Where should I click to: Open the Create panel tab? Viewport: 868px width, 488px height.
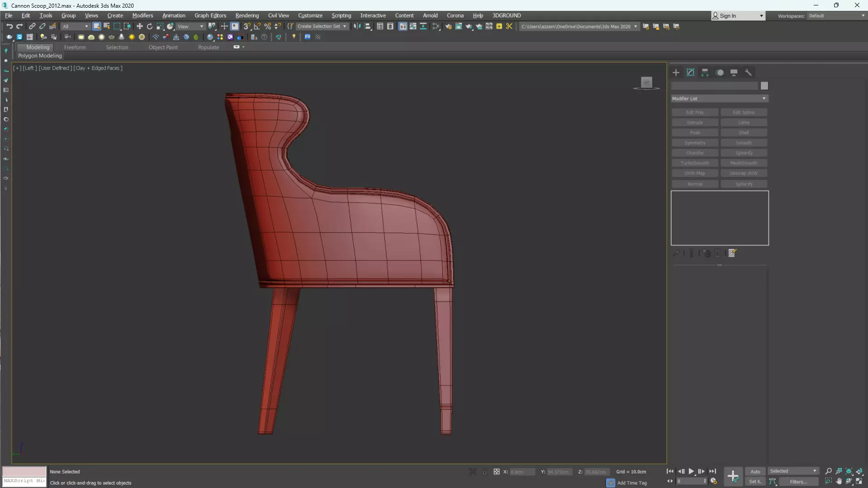pyautogui.click(x=676, y=72)
